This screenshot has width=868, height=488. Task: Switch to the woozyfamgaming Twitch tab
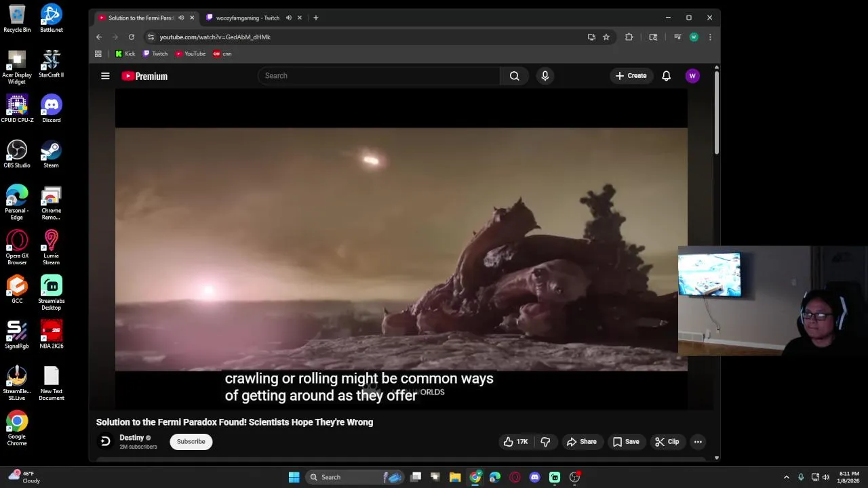pyautogui.click(x=248, y=18)
